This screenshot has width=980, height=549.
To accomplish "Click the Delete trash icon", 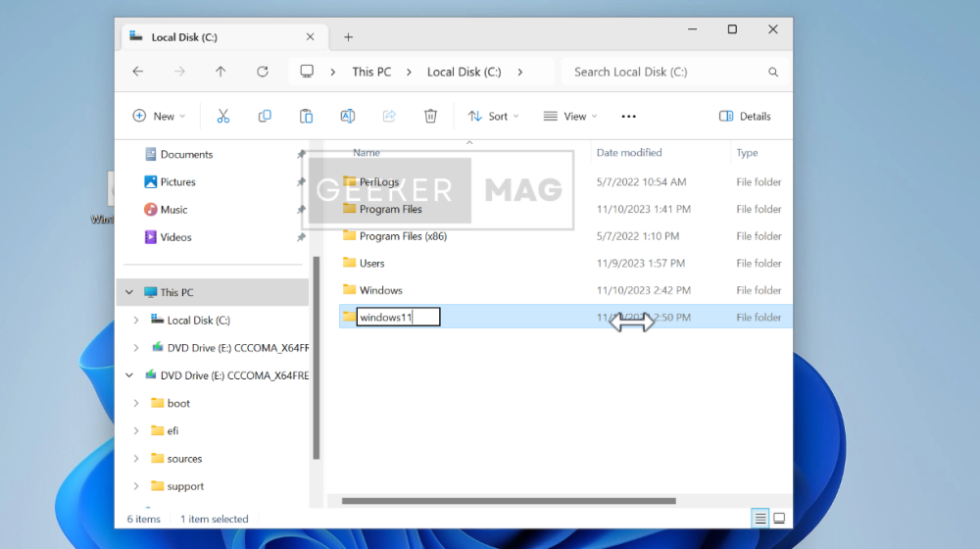I will (430, 117).
